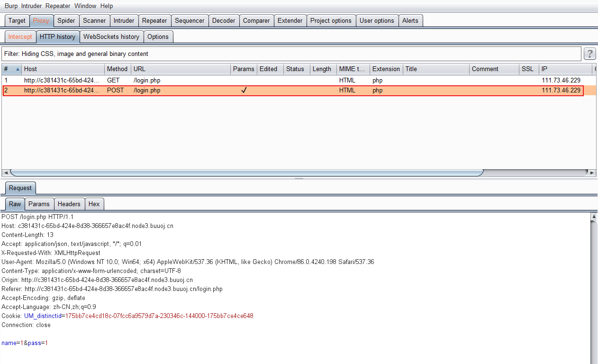Switch to Hex view of request

pyautogui.click(x=94, y=204)
